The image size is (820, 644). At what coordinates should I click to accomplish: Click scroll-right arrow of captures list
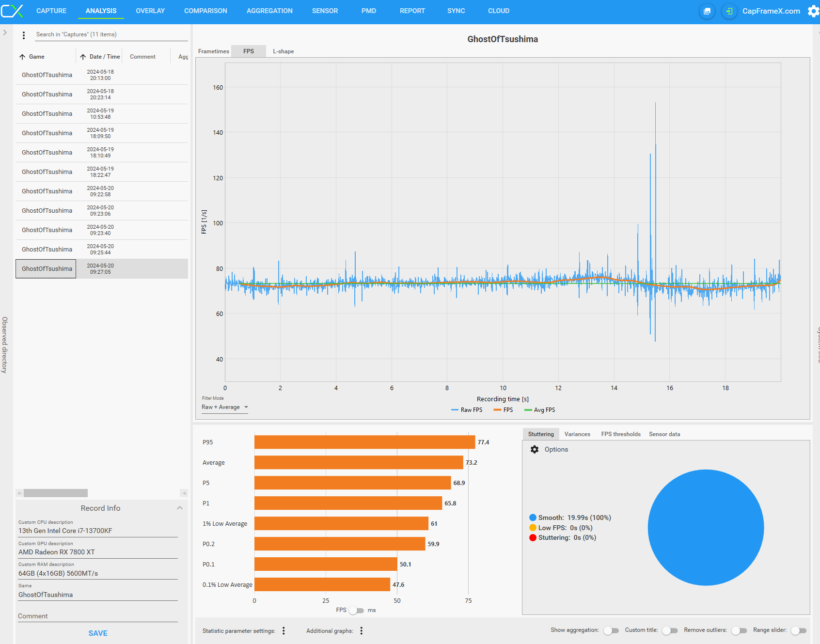[184, 493]
